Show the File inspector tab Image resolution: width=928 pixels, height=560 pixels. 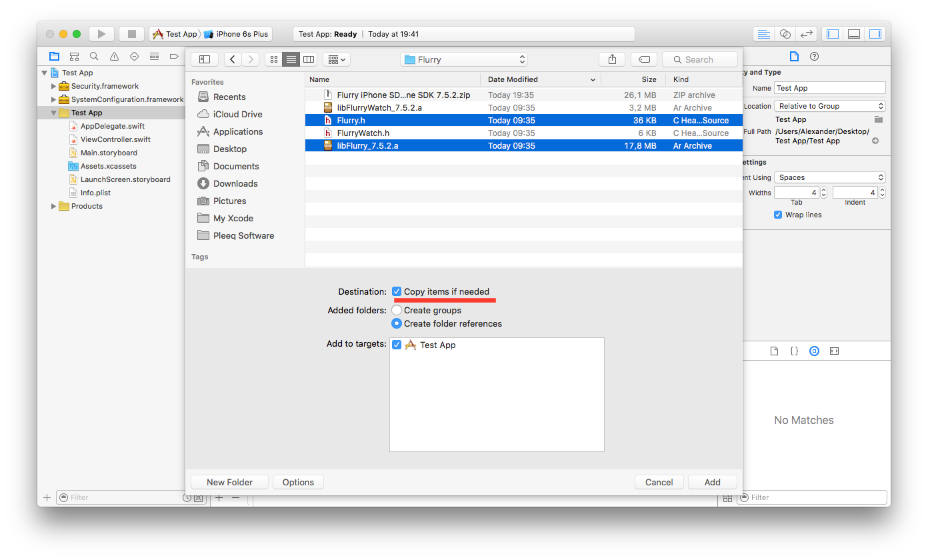pyautogui.click(x=793, y=57)
